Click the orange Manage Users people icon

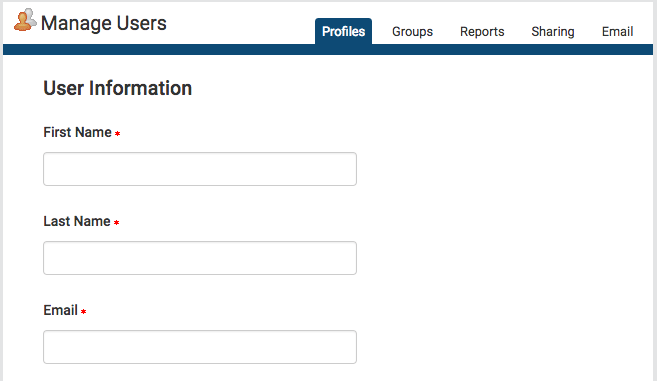[x=25, y=20]
